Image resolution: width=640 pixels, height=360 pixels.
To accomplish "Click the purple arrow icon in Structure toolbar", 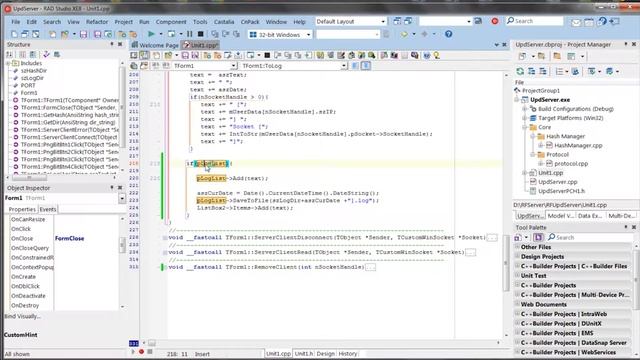I will 47,54.
